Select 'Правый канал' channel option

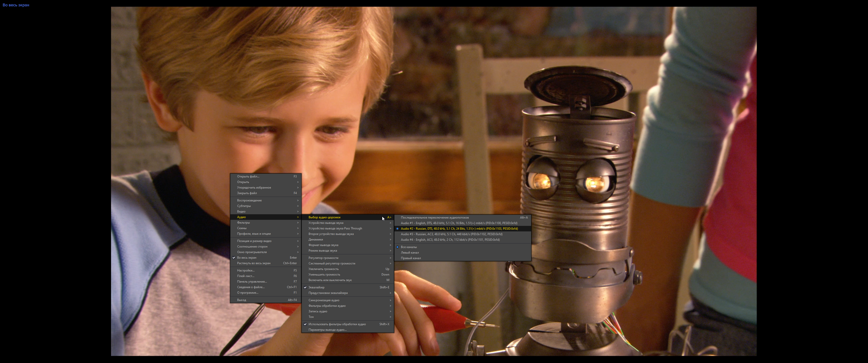(411, 258)
